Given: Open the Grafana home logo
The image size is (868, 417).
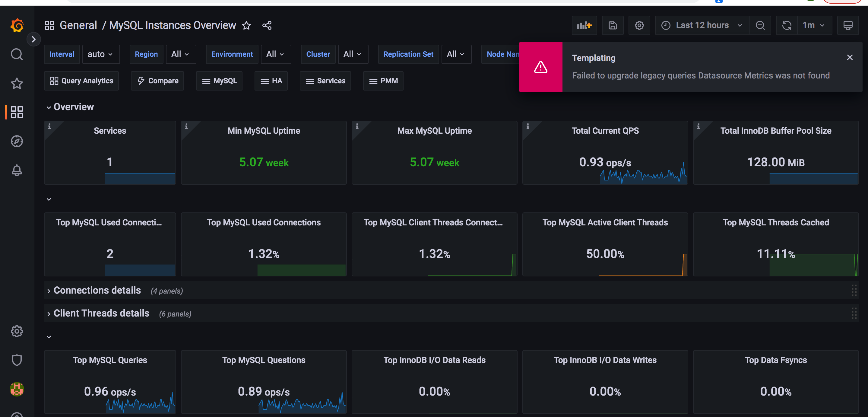Looking at the screenshot, I should [x=17, y=25].
